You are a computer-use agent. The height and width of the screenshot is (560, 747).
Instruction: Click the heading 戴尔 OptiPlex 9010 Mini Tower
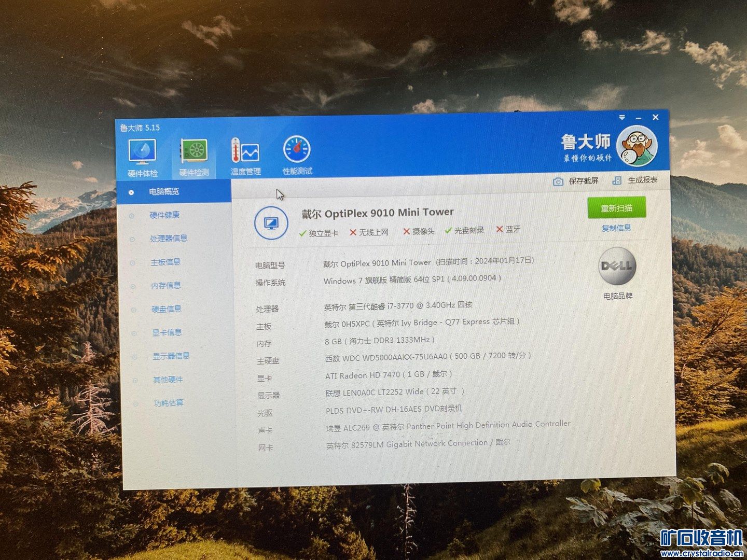378,213
